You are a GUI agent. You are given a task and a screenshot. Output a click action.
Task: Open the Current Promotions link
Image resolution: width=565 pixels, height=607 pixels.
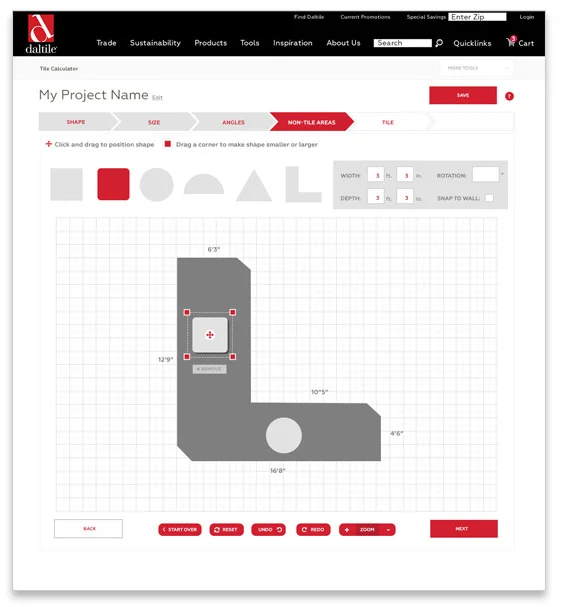(x=365, y=17)
